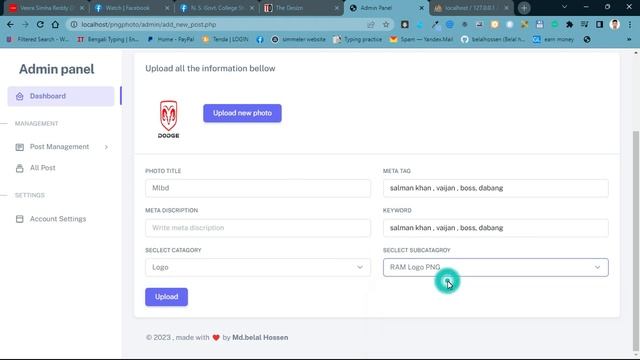Viewport: 640px width, 360px height.
Task: Open the tab search chevron
Action: point(564,7)
